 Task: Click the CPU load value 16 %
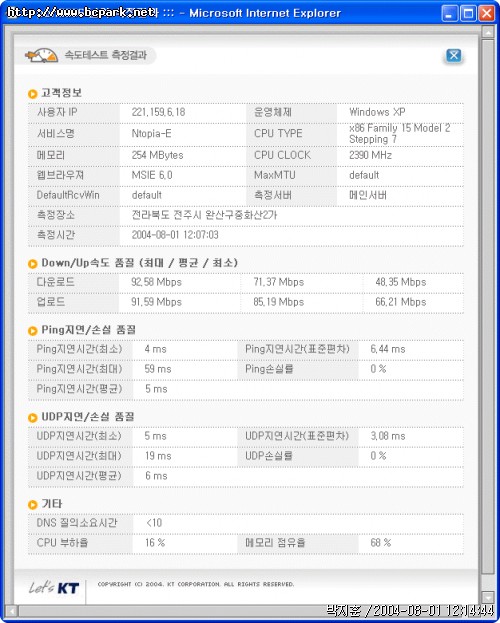(x=155, y=543)
